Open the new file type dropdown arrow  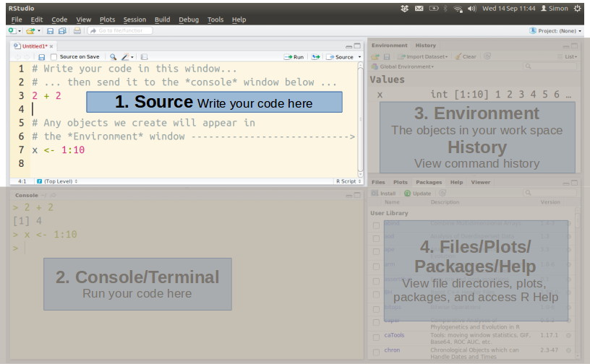tap(20, 31)
